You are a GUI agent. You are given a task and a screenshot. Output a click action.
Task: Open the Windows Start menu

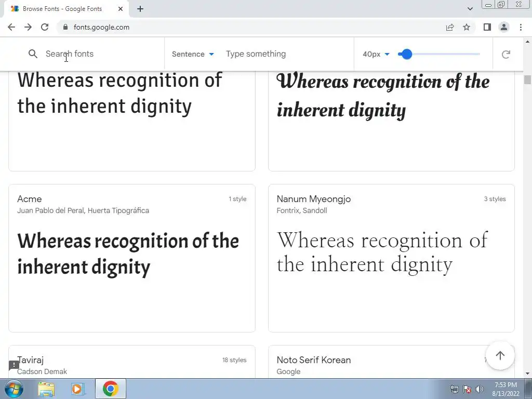14,389
